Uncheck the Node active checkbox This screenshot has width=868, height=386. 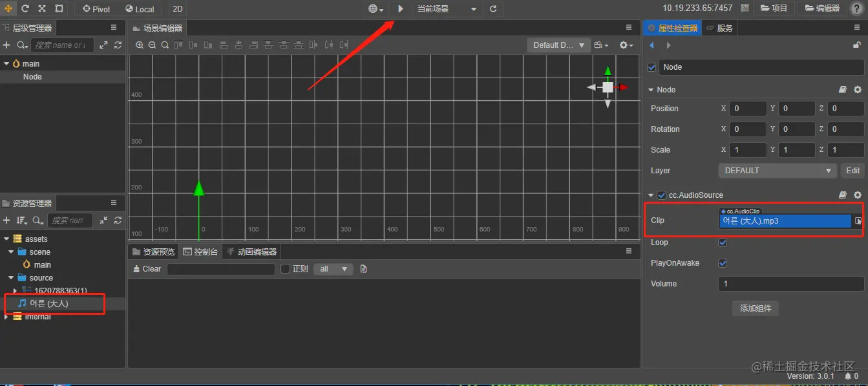click(651, 67)
